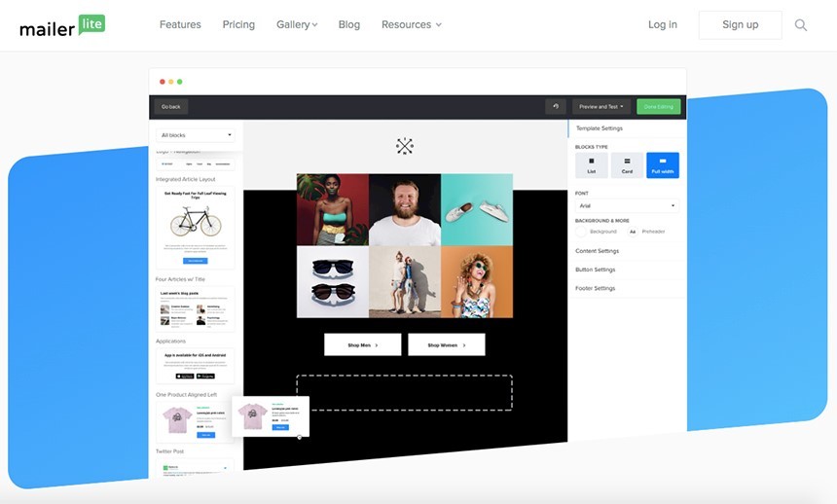Click the App Store badge in Applications block
Screen dimensions: 837x504
coord(185,376)
